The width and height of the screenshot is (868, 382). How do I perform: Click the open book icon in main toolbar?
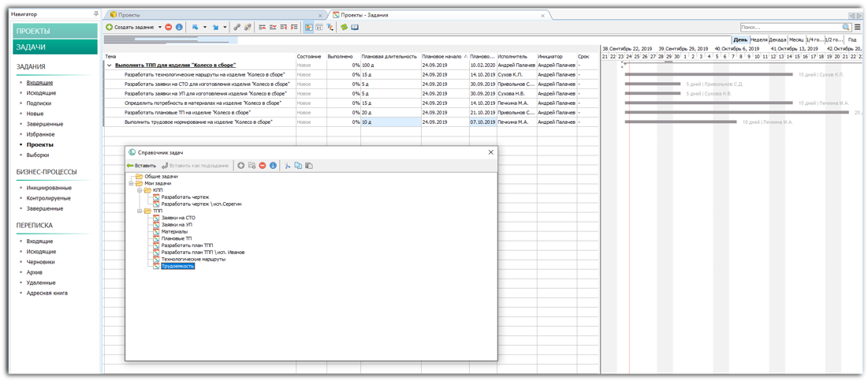pyautogui.click(x=355, y=28)
